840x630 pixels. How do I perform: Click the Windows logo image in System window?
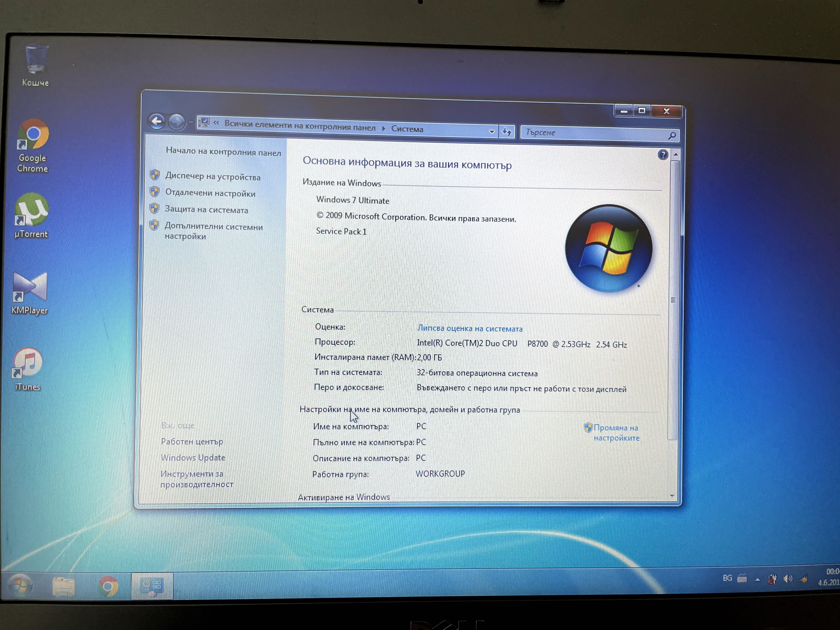[x=609, y=248]
